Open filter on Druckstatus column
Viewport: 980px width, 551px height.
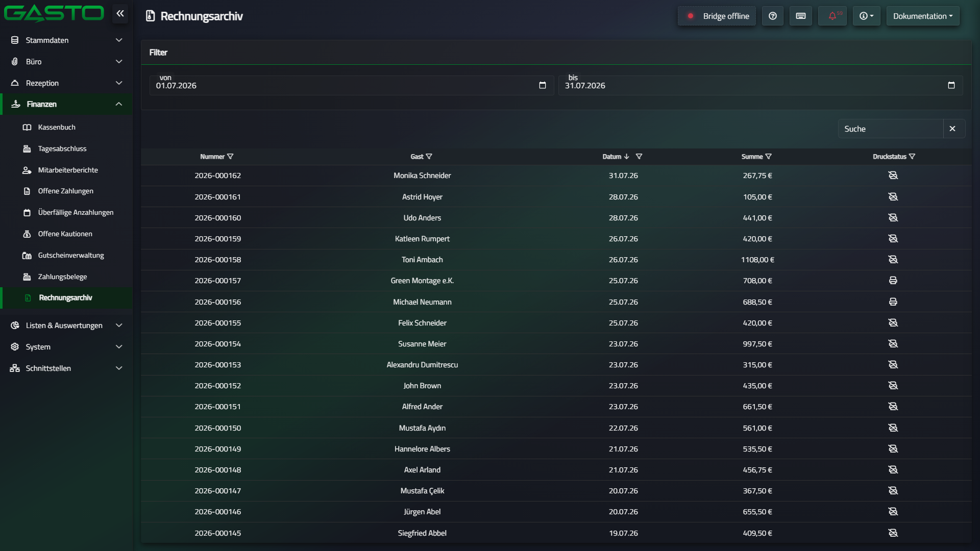[x=912, y=157]
